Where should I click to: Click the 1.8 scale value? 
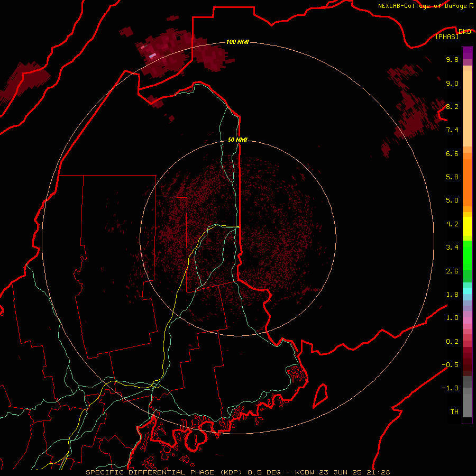(452, 295)
